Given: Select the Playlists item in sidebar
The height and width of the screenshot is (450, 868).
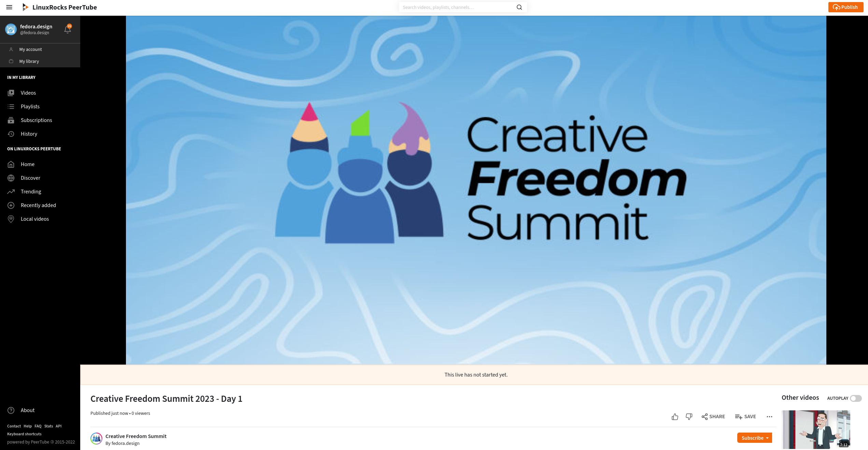Looking at the screenshot, I should pos(30,107).
